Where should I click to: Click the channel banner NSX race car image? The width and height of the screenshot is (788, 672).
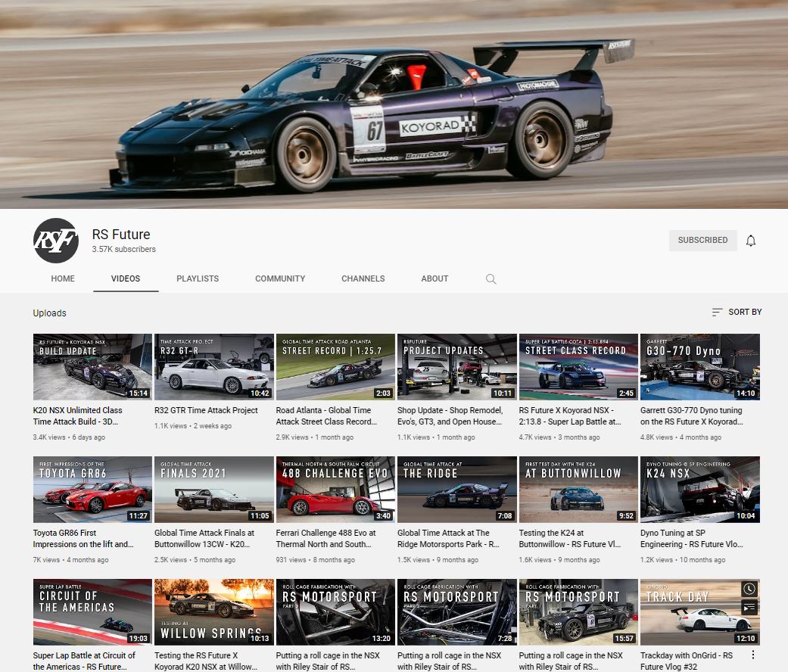click(x=394, y=104)
